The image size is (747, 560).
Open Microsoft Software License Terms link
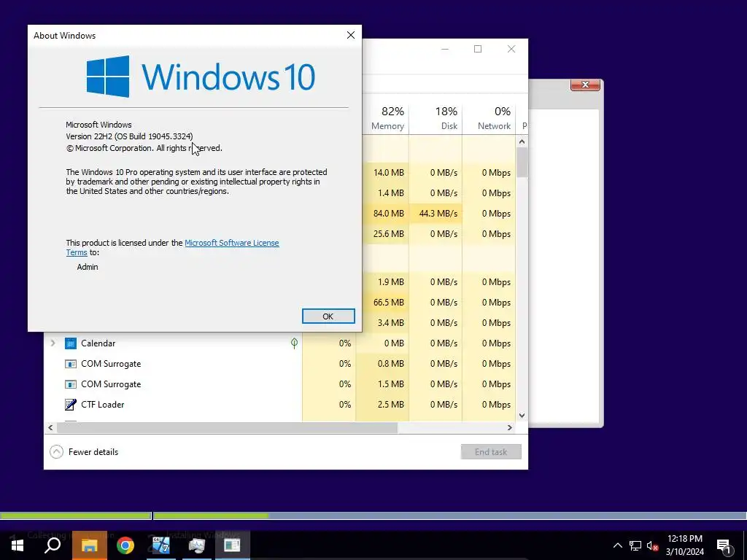coord(231,243)
